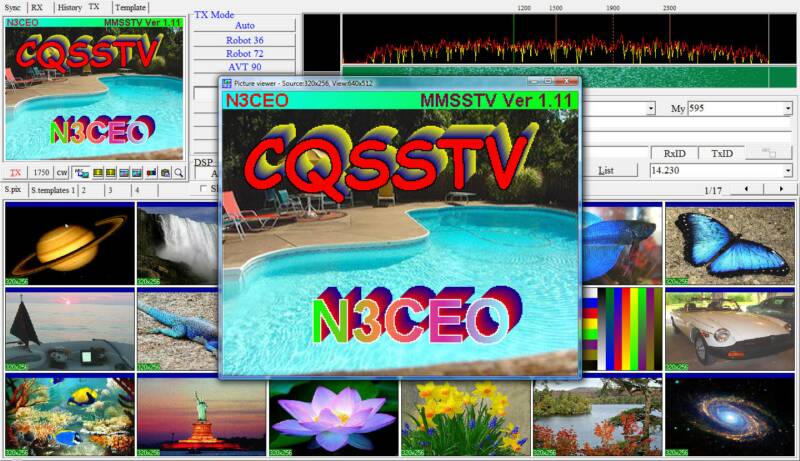Select the spiral galaxy thumbnail

coord(730,415)
